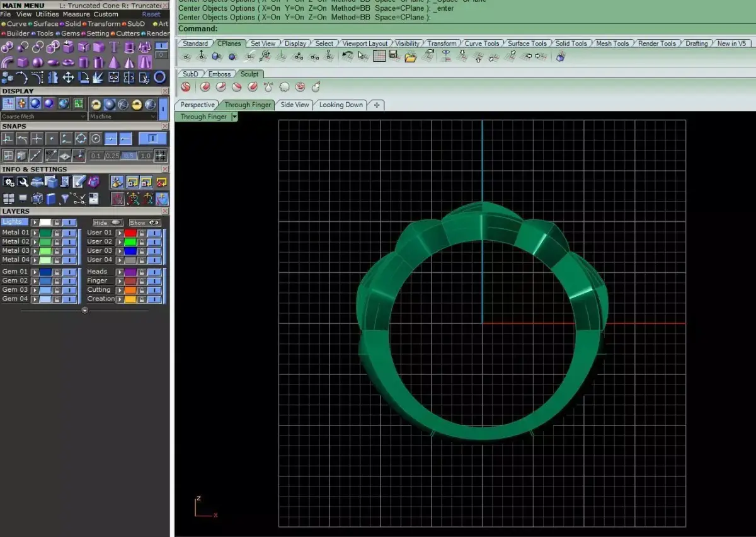Open the File menu

tap(6, 14)
